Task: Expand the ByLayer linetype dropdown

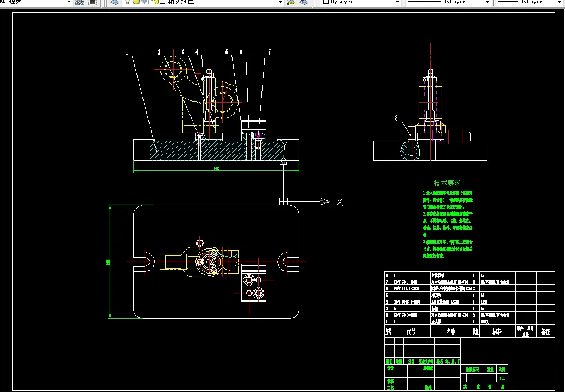Action: tap(486, 2)
